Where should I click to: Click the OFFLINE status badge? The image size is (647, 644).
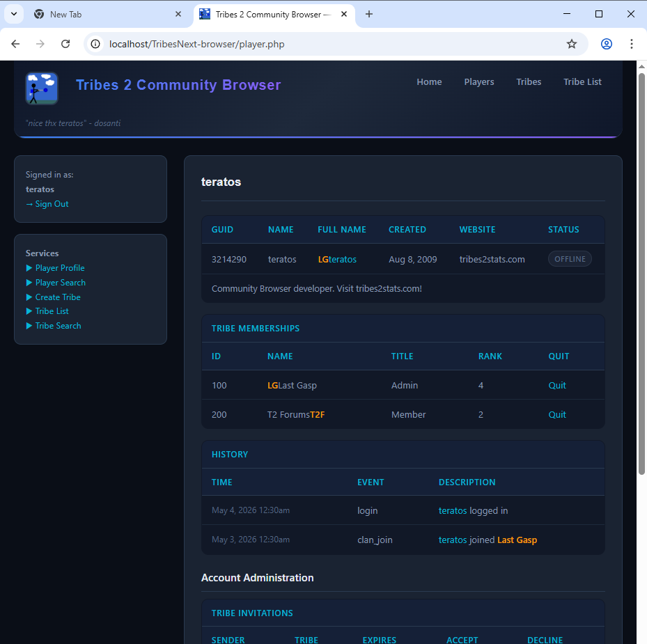(570, 259)
